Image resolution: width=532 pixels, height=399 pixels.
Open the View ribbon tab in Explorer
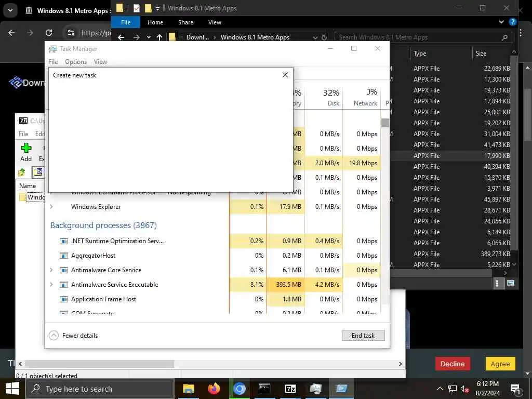coord(215,22)
